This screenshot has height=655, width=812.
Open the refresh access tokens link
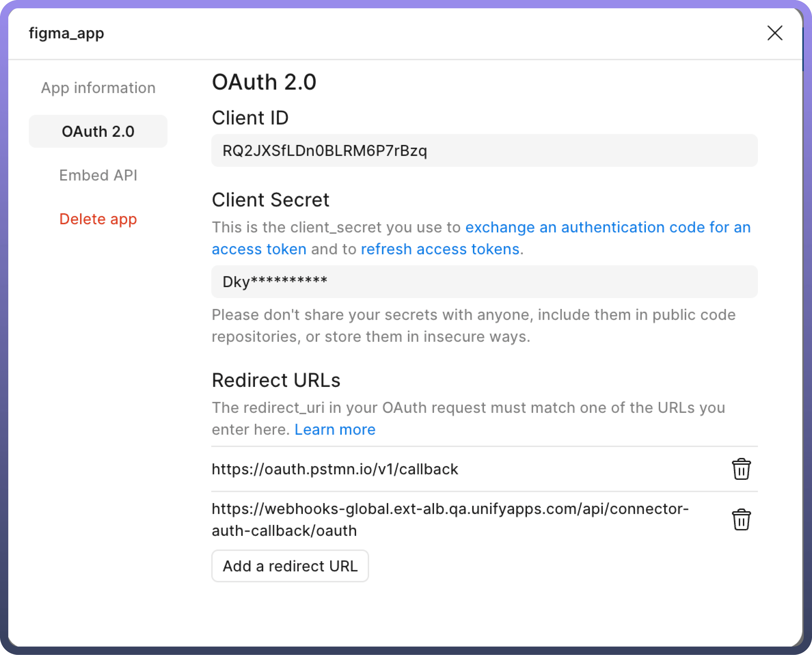[440, 249]
